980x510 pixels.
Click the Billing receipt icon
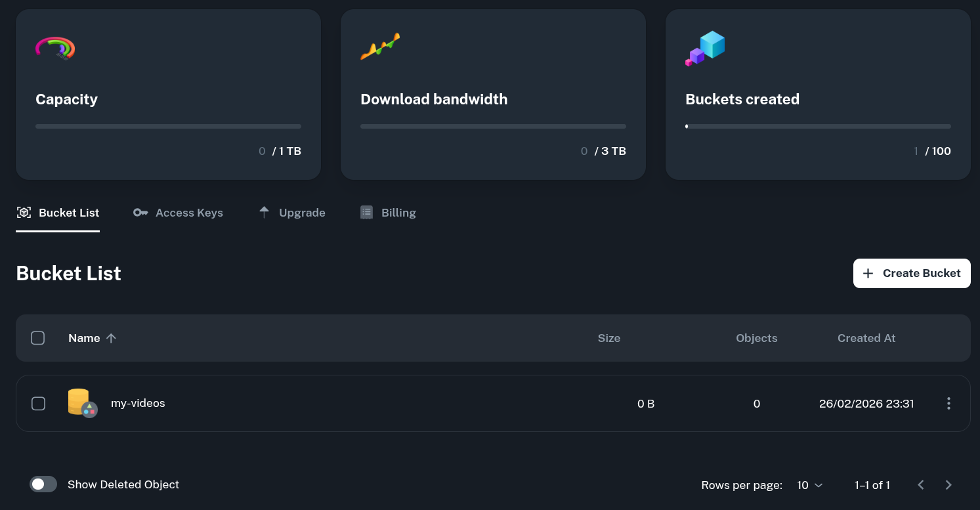tap(367, 213)
